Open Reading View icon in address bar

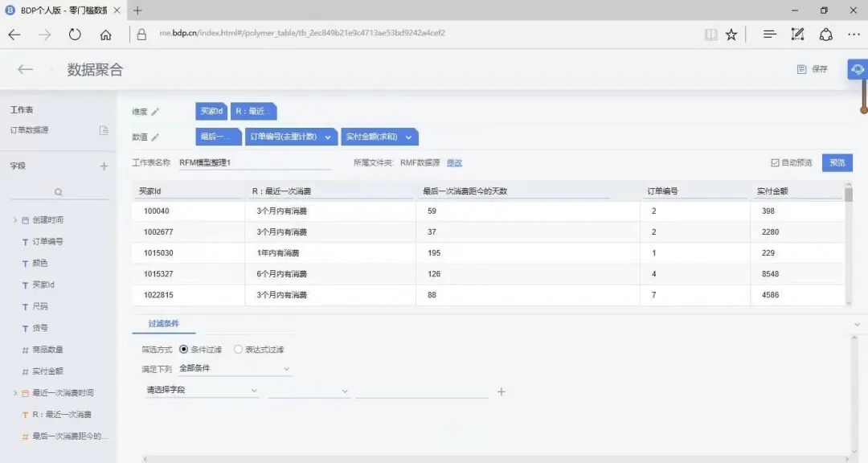pos(711,34)
